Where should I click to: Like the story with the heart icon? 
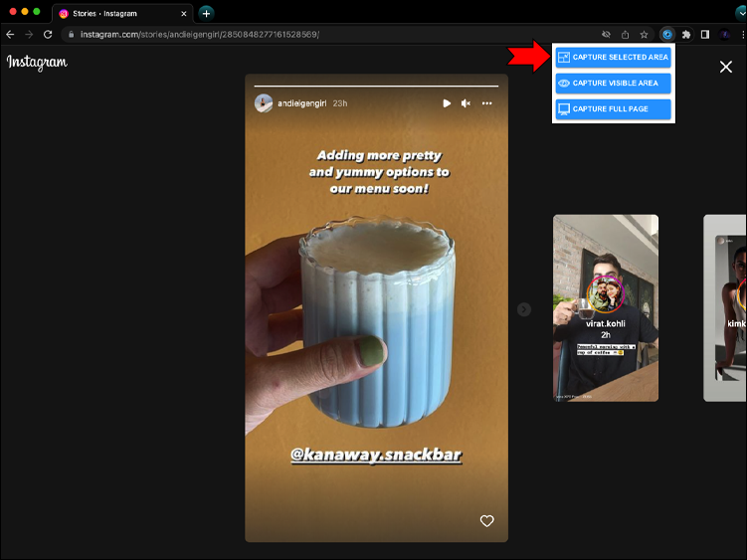(486, 521)
